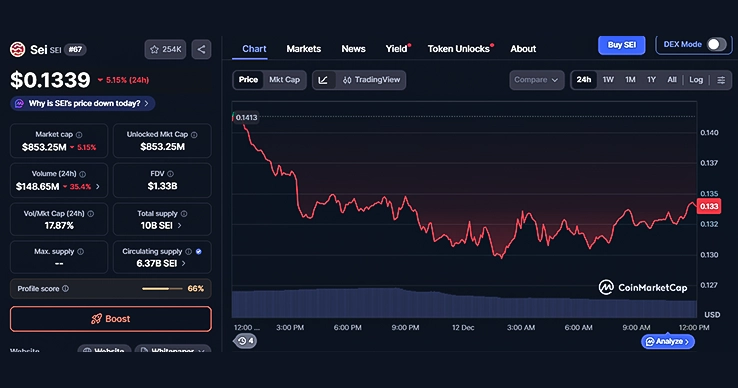Expand Total supply 10B SEI chevron
738x388 pixels.
pyautogui.click(x=179, y=226)
